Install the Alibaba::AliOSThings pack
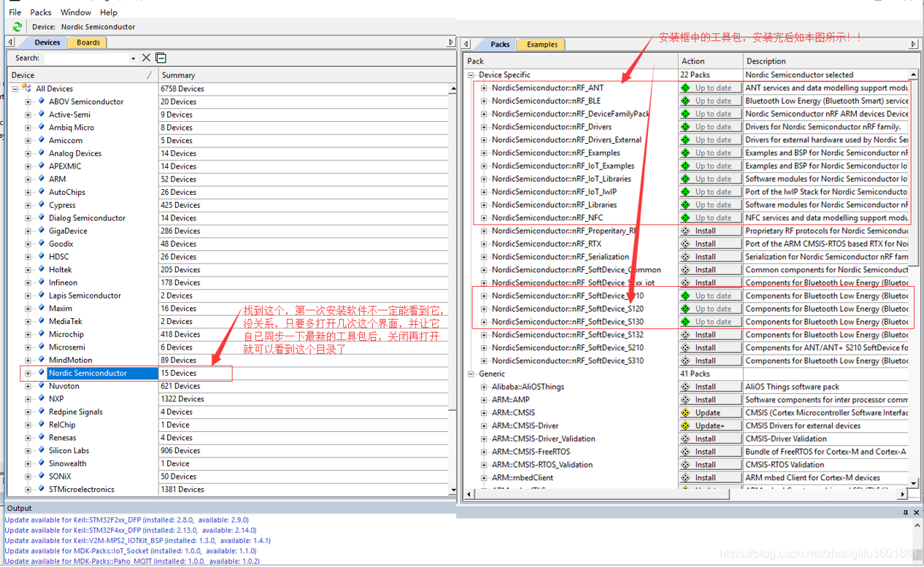The image size is (924, 567). point(710,387)
